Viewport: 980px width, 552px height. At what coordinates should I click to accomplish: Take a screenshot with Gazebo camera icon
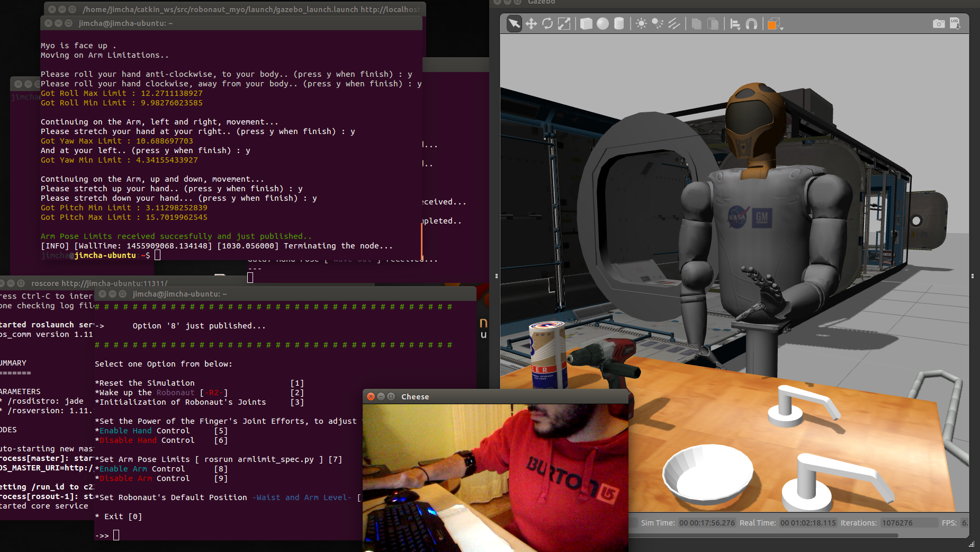tap(939, 24)
